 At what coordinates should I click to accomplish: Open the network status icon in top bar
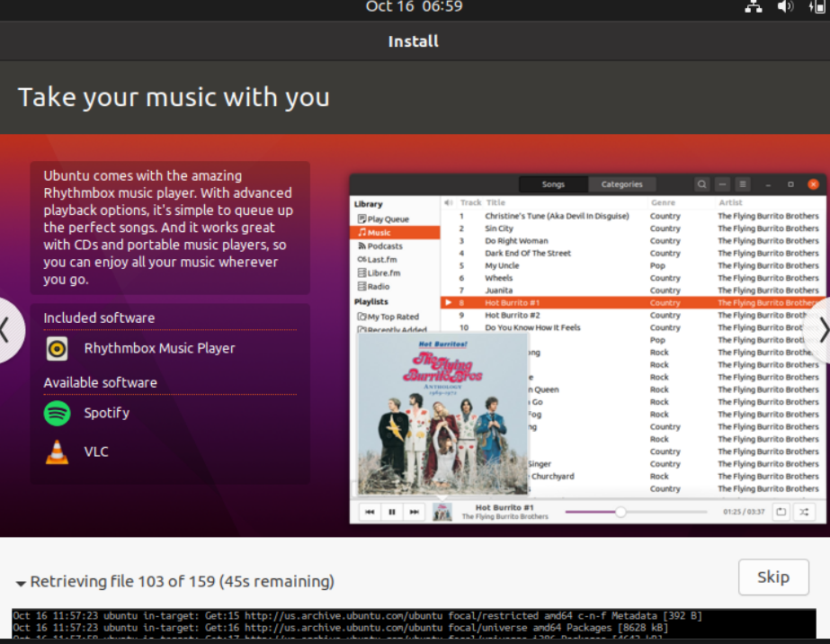[753, 7]
